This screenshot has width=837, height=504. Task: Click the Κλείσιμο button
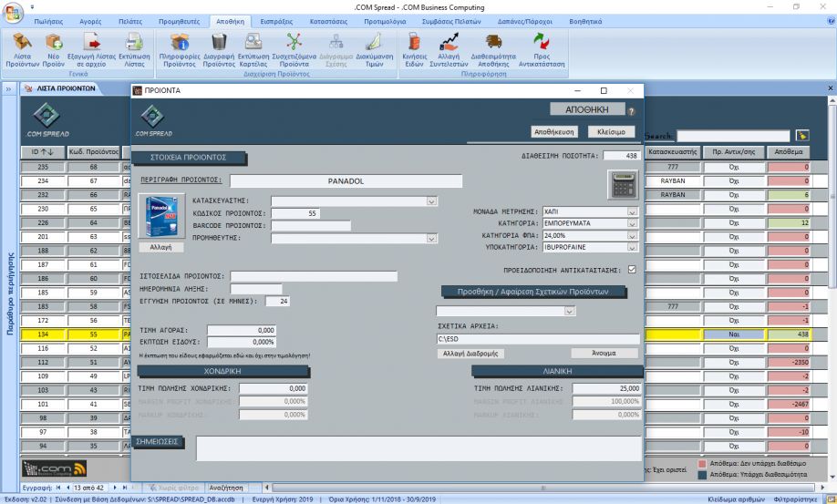pos(611,132)
